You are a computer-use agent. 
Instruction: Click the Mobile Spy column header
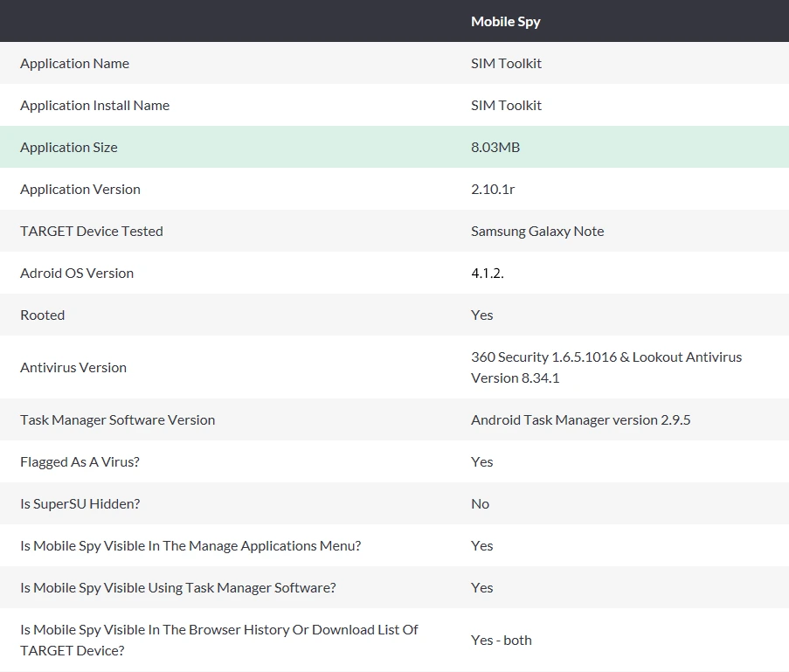tap(505, 22)
